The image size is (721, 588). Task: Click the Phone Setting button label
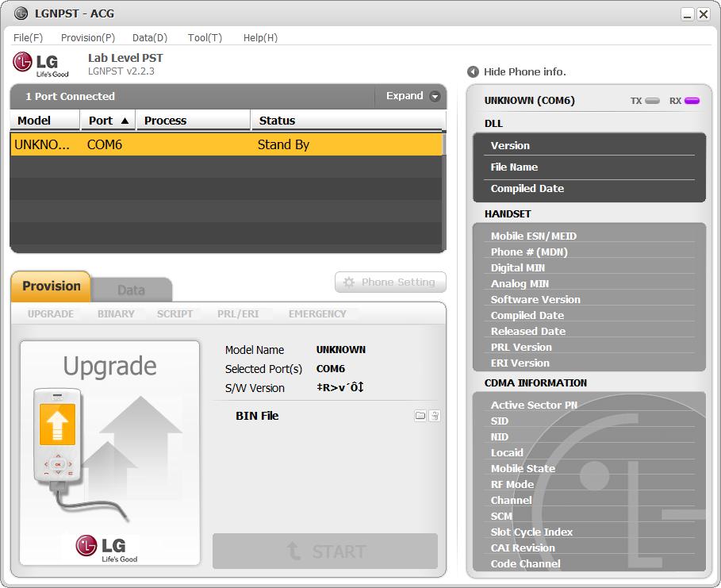point(398,282)
